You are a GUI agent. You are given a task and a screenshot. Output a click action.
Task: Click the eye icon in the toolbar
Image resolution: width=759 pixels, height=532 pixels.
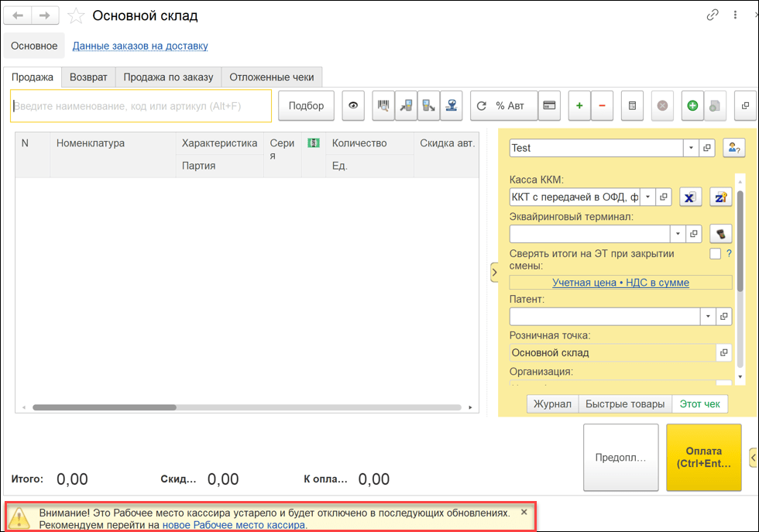(353, 106)
